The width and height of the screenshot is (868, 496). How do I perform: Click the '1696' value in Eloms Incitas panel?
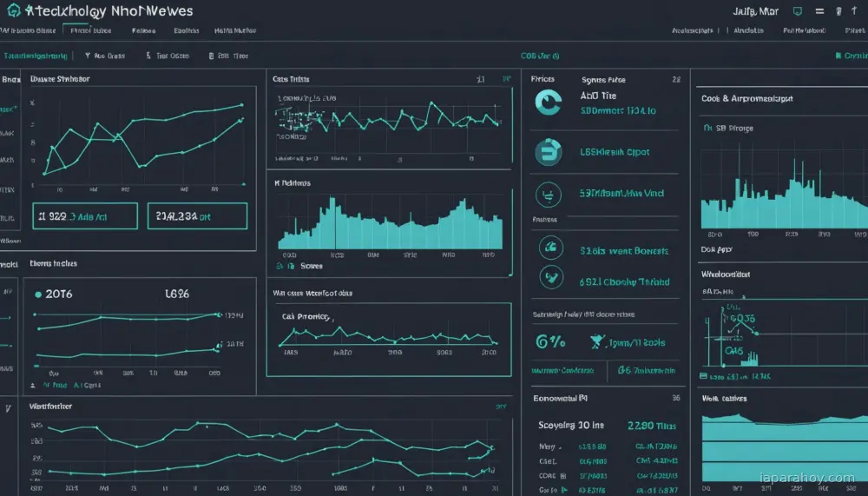point(177,294)
